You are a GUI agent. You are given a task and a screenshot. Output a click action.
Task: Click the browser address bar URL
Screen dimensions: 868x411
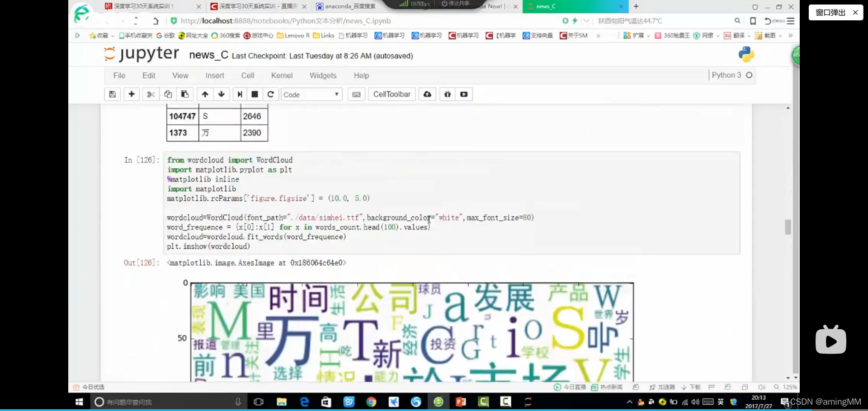click(x=285, y=21)
